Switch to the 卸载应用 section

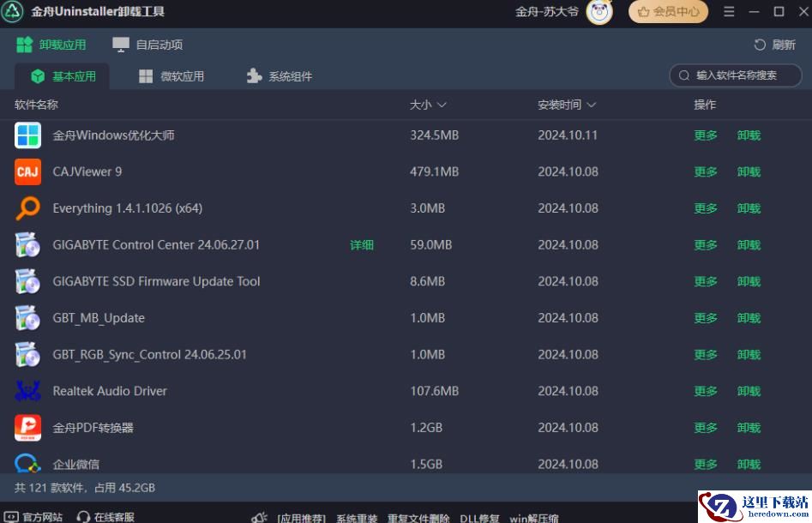(x=51, y=45)
